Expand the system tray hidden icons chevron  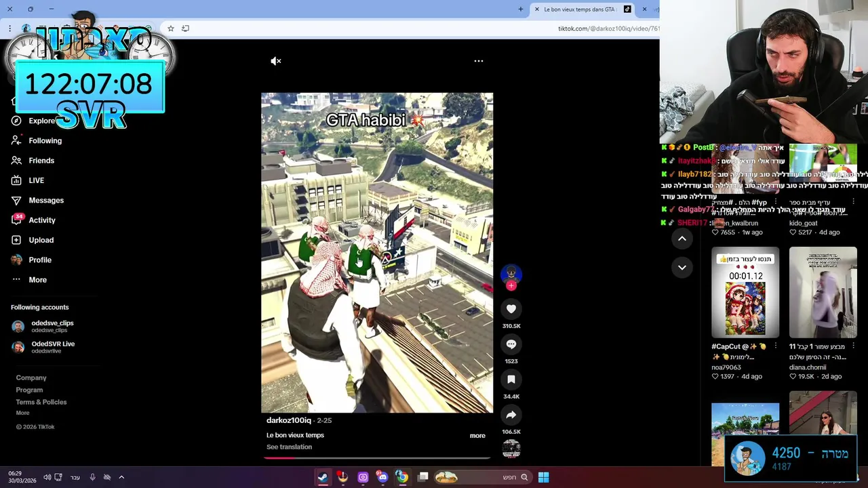coord(121,477)
